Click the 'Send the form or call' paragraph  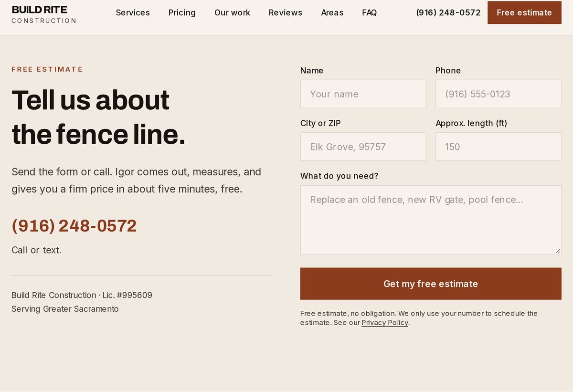click(x=136, y=180)
